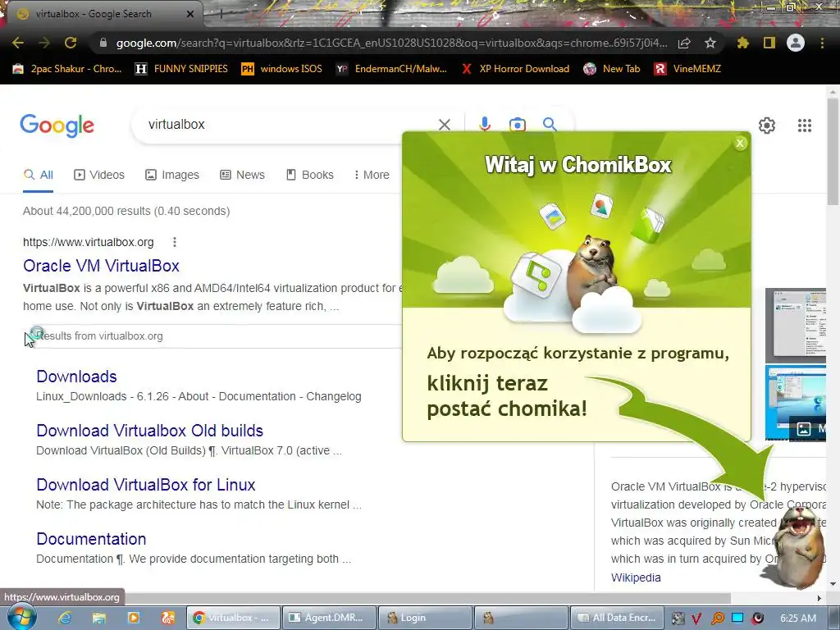The width and height of the screenshot is (840, 630).
Task: Open the Oracle VM VirtualBox result
Action: coord(101,266)
